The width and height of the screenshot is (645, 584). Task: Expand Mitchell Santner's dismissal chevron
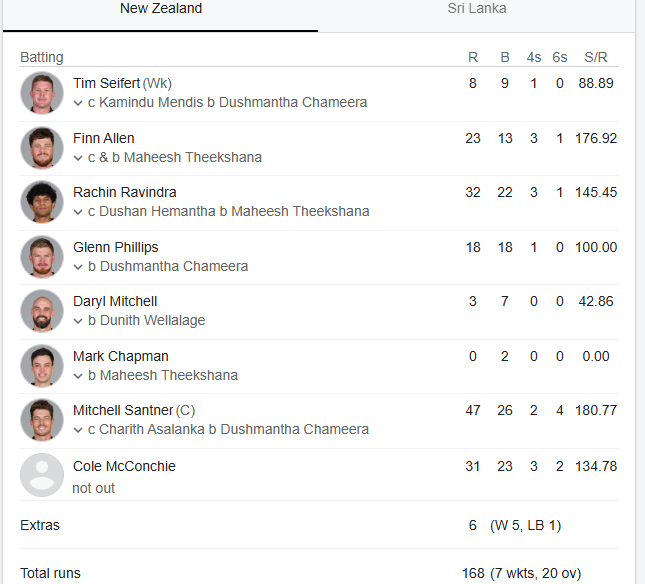click(78, 430)
